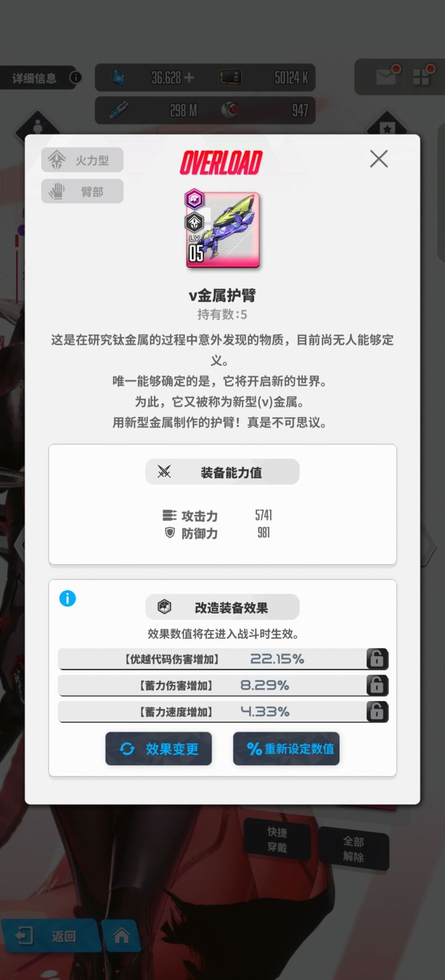Toggle lock on 优越代码伤害增加 effect
The width and height of the screenshot is (445, 980).
(376, 659)
